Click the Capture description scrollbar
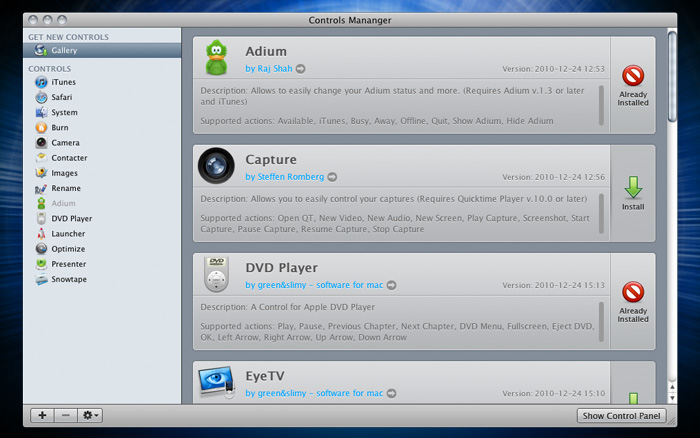This screenshot has width=700, height=438. pos(601,214)
